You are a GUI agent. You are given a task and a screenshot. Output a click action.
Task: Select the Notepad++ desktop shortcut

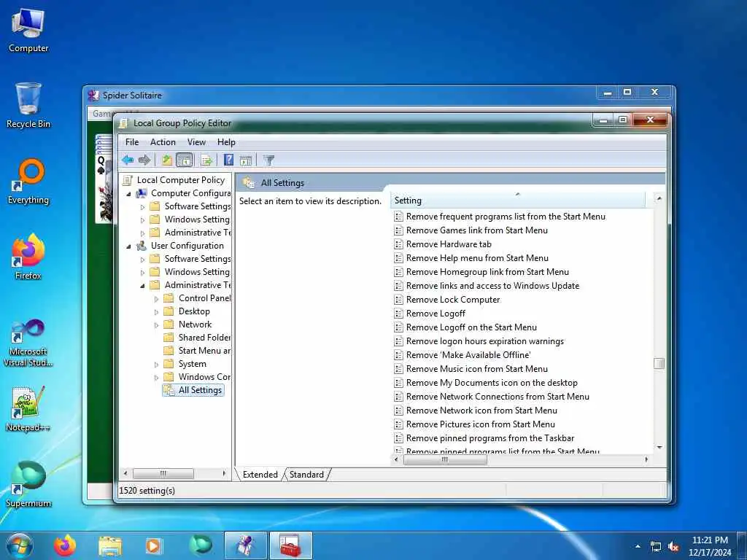pos(28,408)
